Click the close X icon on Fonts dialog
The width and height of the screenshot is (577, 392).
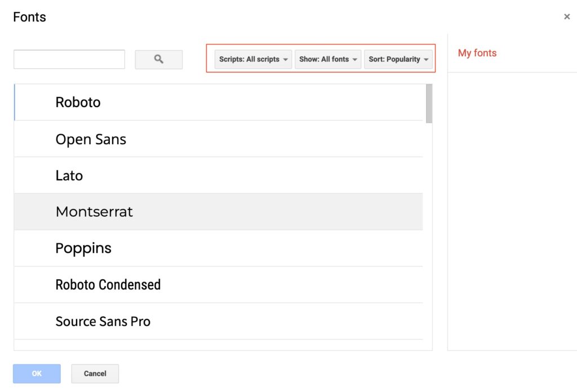point(567,16)
